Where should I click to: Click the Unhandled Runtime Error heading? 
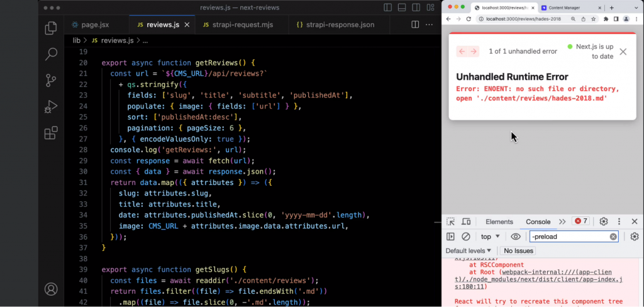tap(512, 77)
